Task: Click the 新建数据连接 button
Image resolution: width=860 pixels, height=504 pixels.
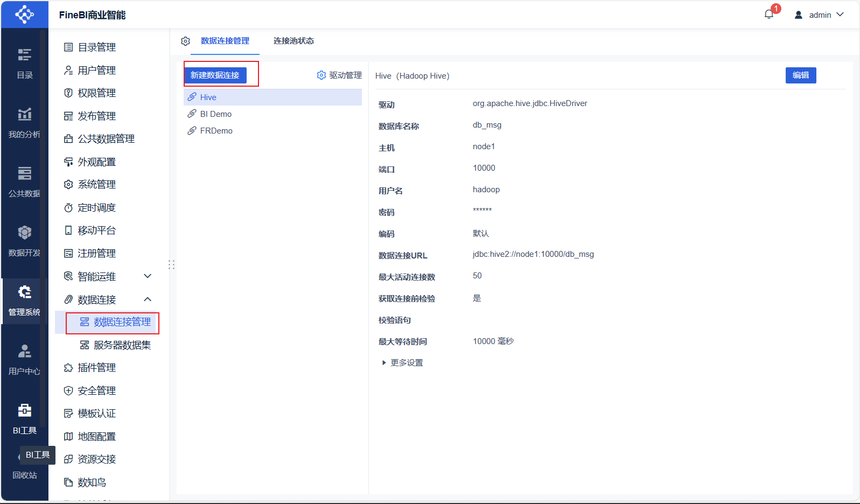Action: click(x=215, y=75)
